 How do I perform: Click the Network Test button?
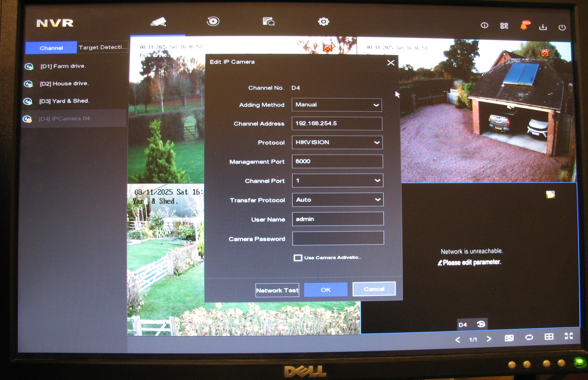pyautogui.click(x=277, y=290)
